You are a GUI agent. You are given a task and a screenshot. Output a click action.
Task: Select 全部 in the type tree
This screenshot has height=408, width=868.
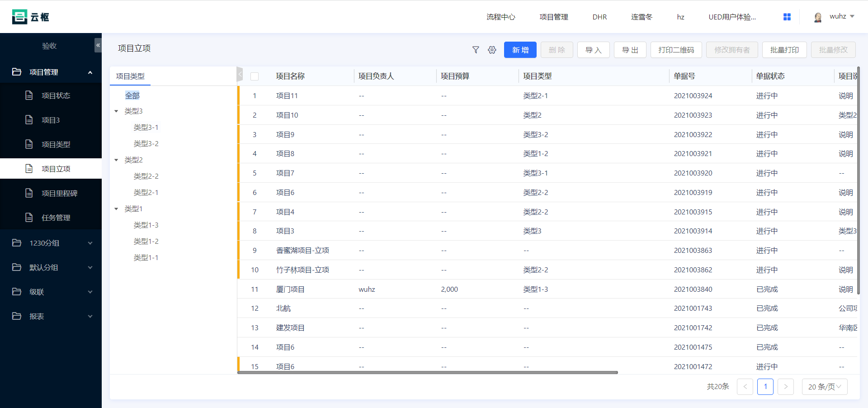pos(132,95)
